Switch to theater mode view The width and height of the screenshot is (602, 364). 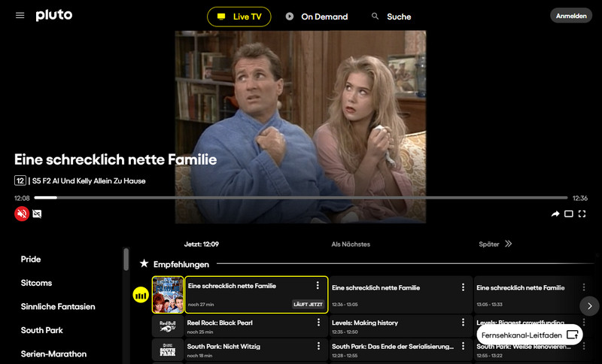[x=569, y=214]
